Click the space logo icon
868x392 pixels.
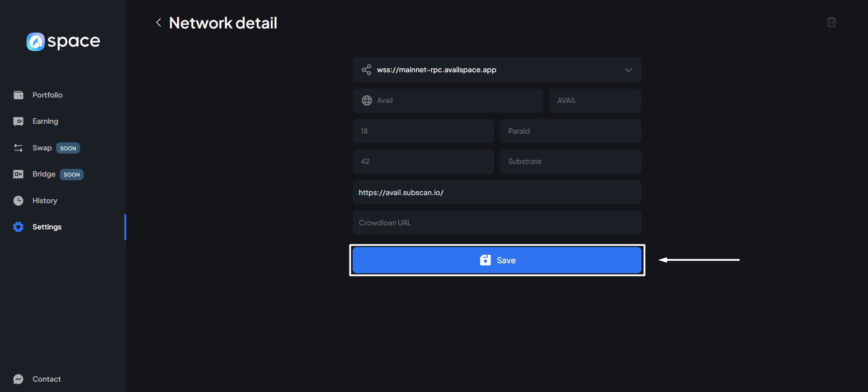35,42
